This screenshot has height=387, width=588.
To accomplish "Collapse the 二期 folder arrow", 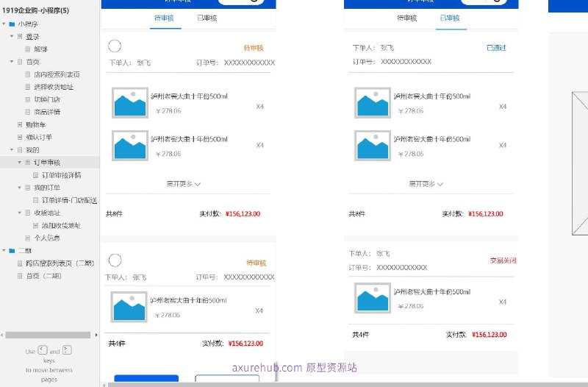I will pyautogui.click(x=4, y=250).
